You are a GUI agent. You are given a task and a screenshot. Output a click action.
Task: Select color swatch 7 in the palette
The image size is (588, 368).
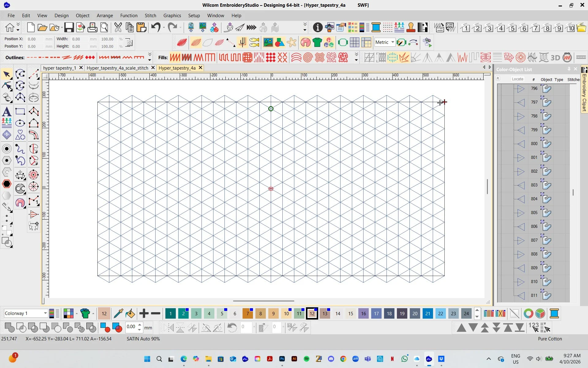(248, 313)
